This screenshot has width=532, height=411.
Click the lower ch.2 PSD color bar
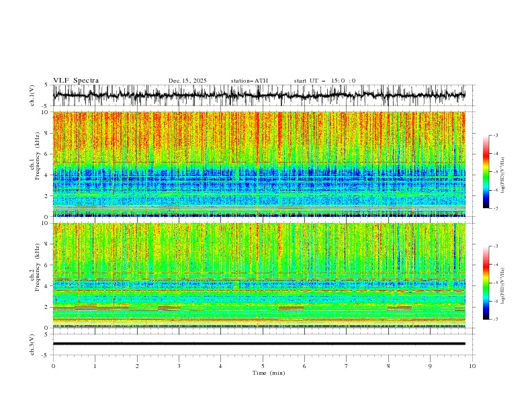(486, 283)
